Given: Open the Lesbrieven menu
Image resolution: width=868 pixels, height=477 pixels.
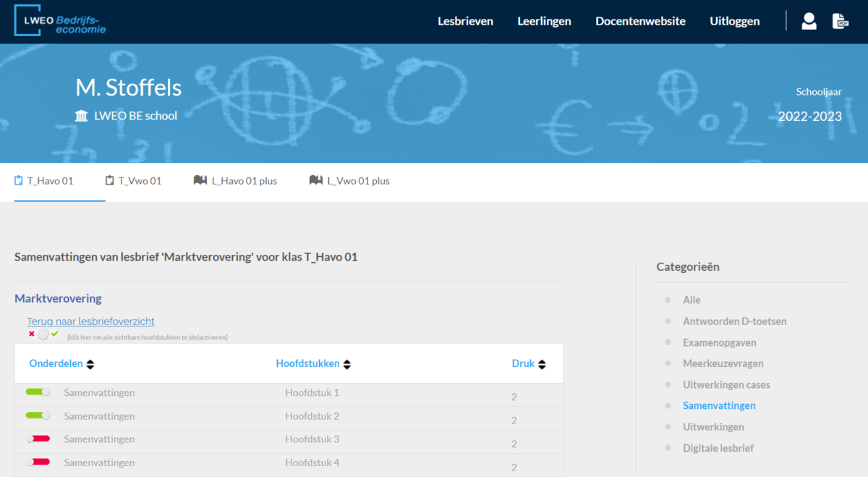Looking at the screenshot, I should [465, 22].
